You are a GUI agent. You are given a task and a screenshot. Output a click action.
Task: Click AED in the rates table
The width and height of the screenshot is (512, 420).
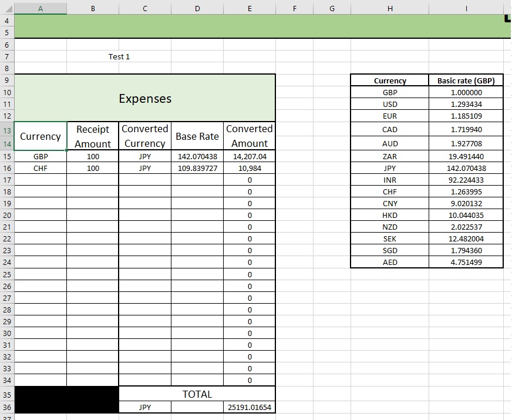point(390,262)
